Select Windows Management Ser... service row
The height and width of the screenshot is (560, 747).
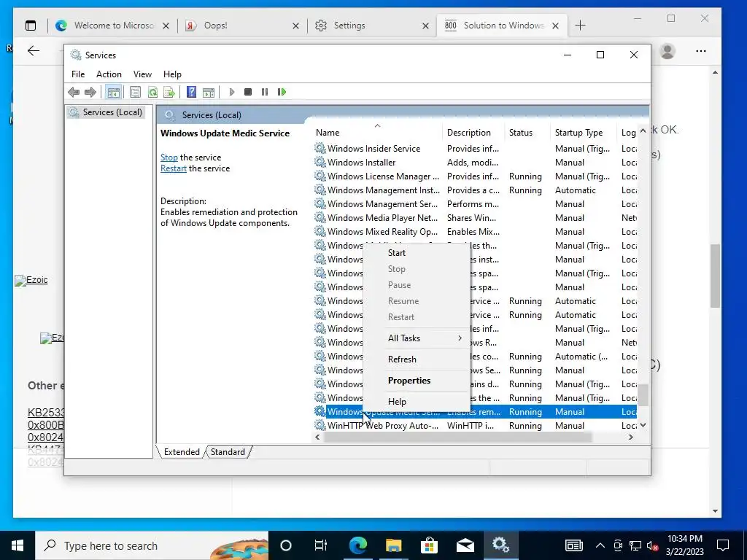[475, 204]
